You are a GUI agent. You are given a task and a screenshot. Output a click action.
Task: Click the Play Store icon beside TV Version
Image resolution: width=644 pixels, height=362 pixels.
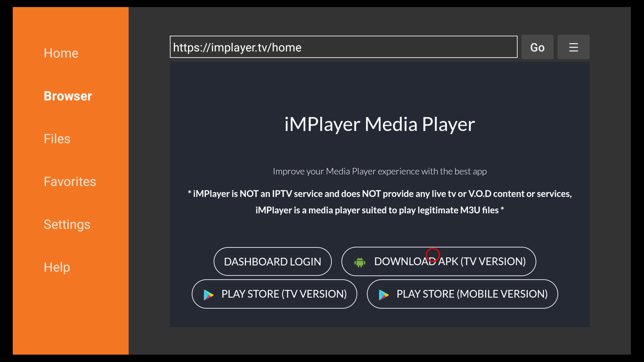coord(209,295)
